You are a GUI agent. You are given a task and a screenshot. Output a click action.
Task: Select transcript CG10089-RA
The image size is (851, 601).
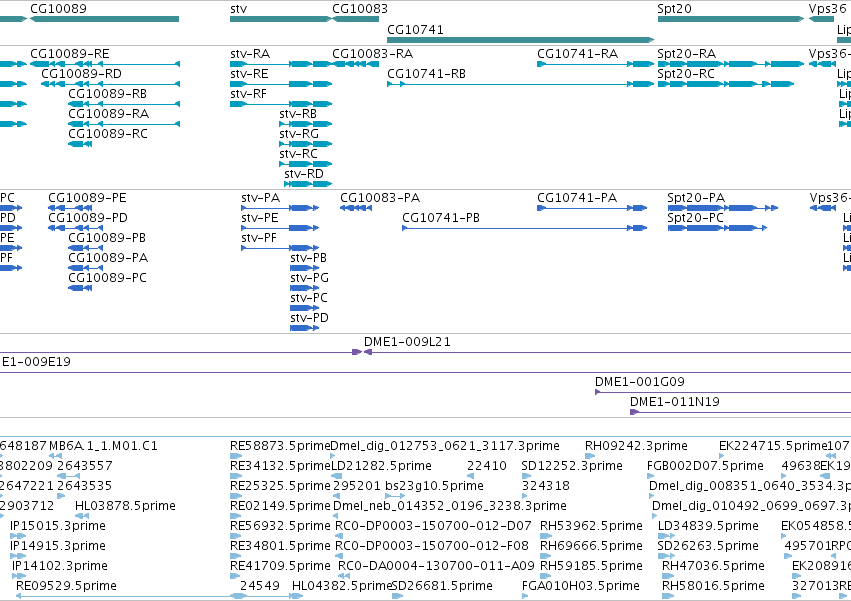108,114
